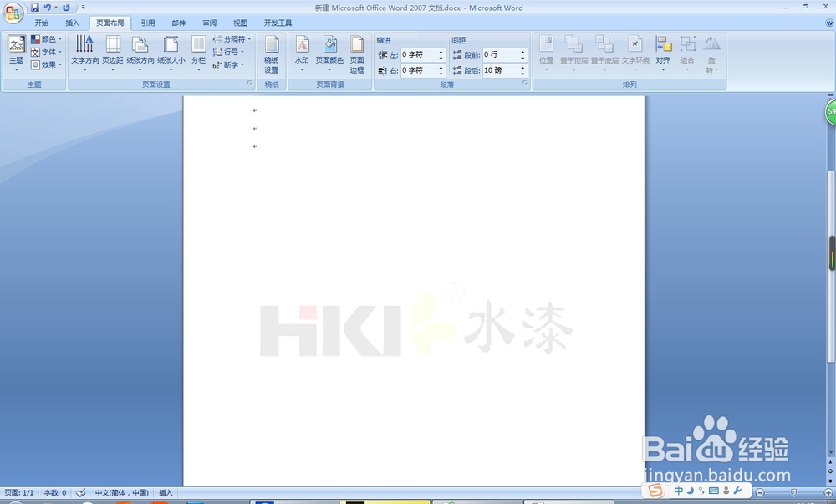Viewport: 836px width, 504px height.
Task: Click word count 字数: 0 in status bar
Action: 55,493
